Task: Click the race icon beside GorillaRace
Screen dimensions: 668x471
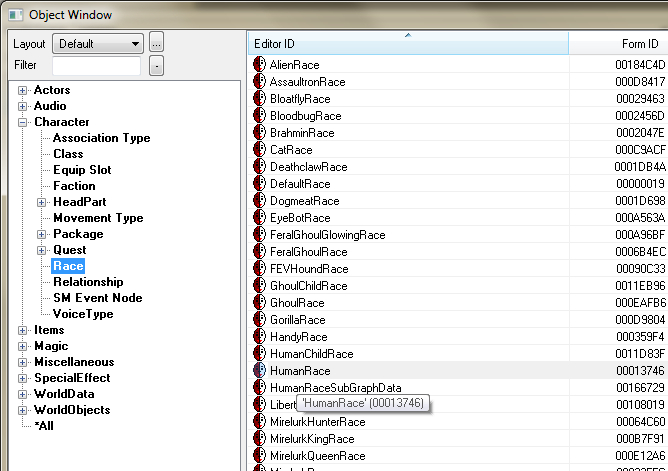Action: point(259,319)
